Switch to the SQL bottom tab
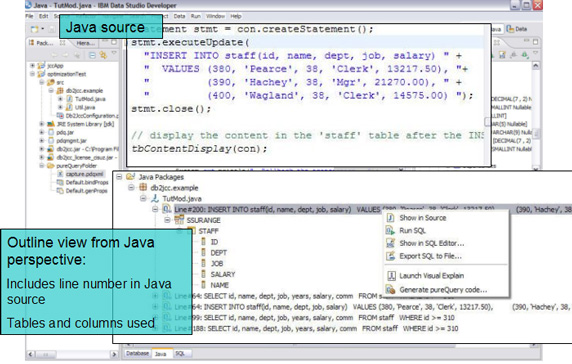Screen dimensions: 572x364 click(179, 353)
